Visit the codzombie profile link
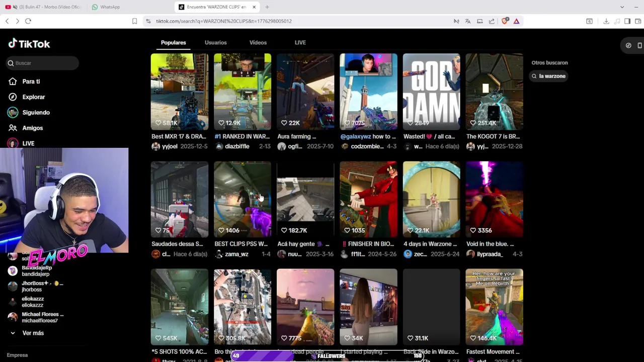 368,146
